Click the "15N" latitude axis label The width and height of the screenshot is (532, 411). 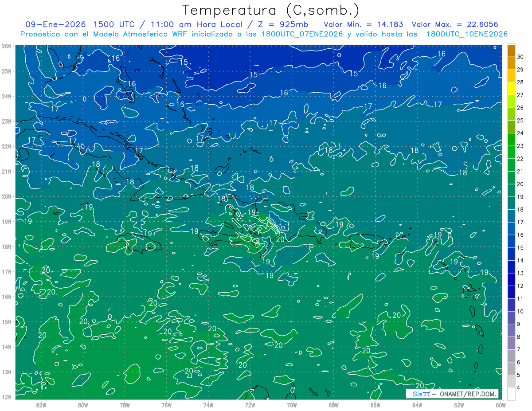[x=6, y=321]
